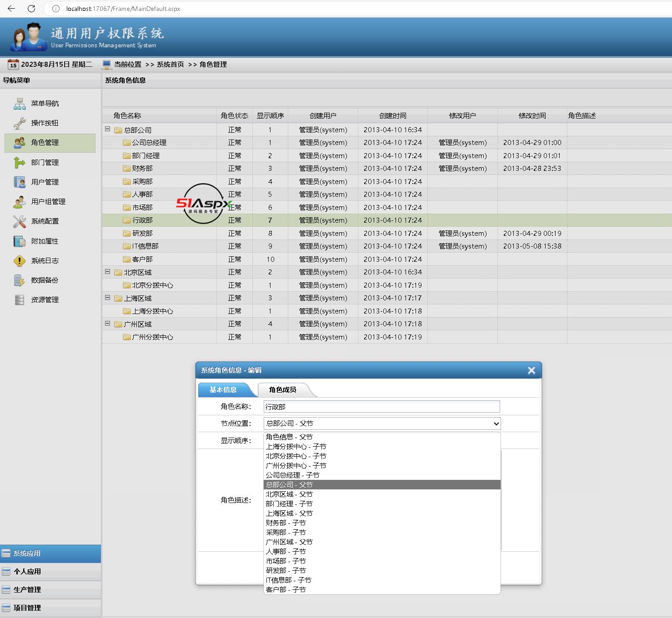The width and height of the screenshot is (672, 618).
Task: Click the 用户管理 icon in sidebar
Action: coord(20,182)
